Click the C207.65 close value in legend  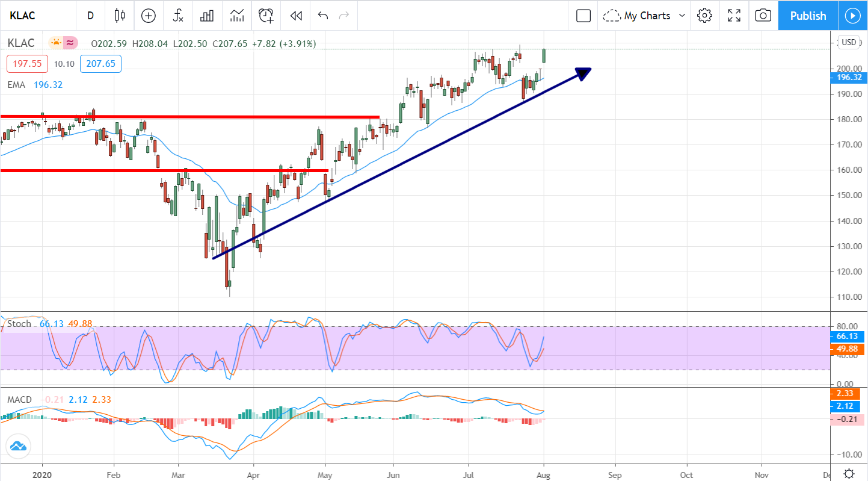230,43
